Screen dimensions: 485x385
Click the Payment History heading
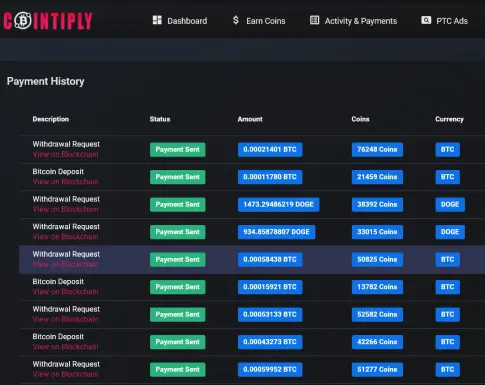pos(46,82)
